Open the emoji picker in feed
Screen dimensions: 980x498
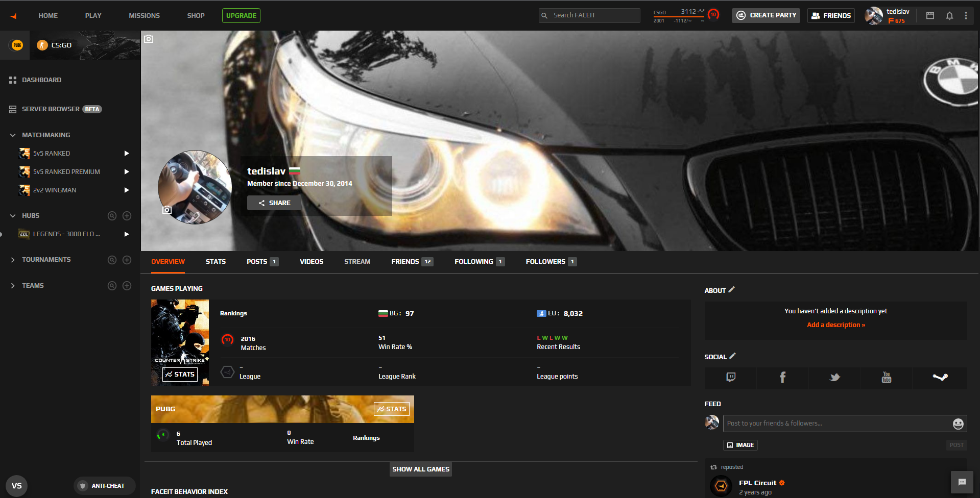[958, 424]
